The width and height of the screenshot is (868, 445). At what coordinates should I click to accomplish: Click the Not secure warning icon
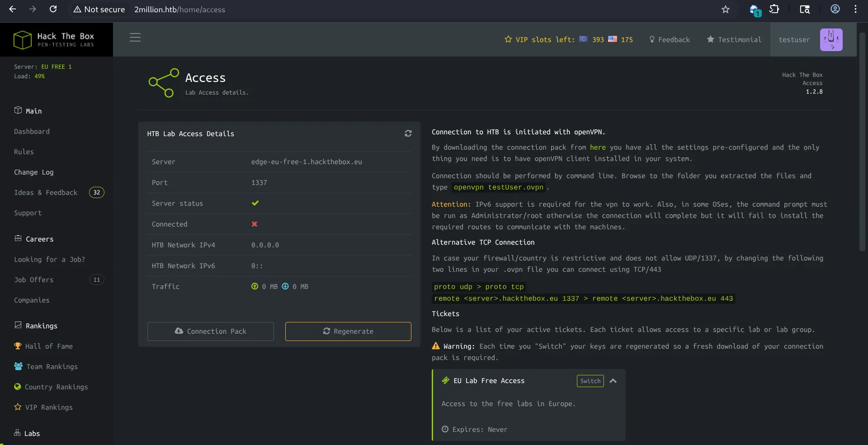pyautogui.click(x=77, y=9)
